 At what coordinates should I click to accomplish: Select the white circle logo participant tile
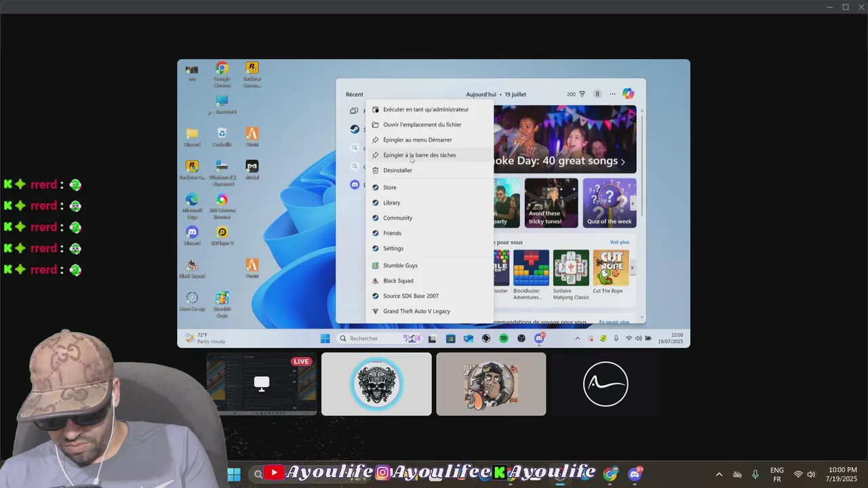click(606, 384)
